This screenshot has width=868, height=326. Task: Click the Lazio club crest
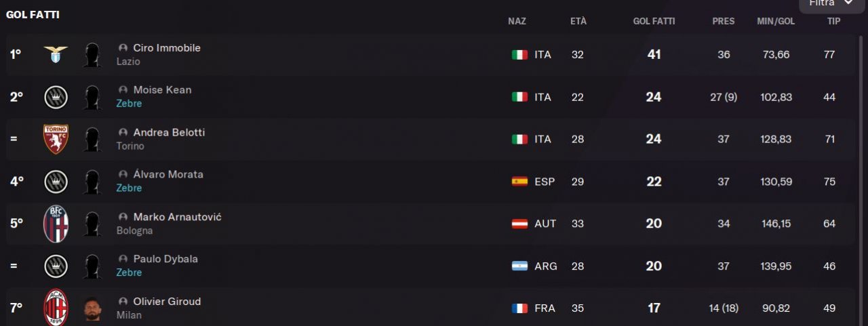(56, 55)
